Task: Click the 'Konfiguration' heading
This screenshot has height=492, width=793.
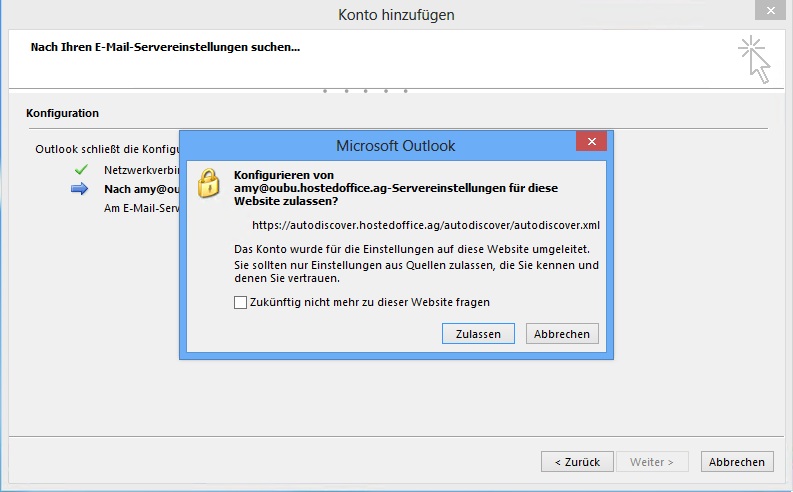Action: (x=62, y=113)
